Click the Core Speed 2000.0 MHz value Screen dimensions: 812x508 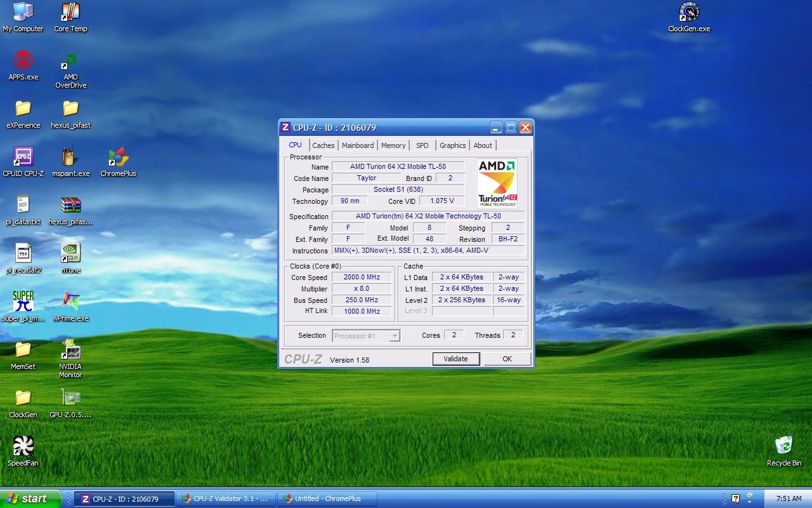tap(362, 277)
